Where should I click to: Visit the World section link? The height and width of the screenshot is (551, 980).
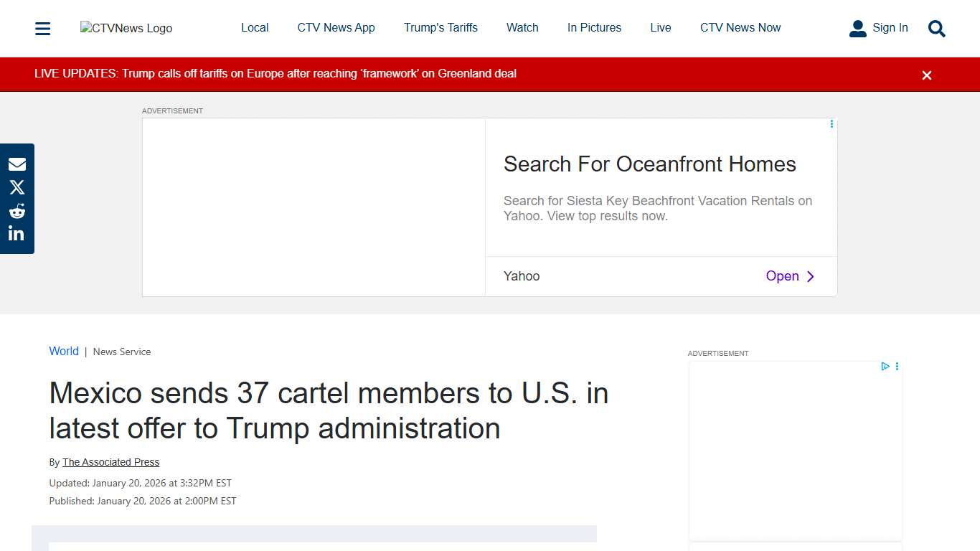click(64, 351)
